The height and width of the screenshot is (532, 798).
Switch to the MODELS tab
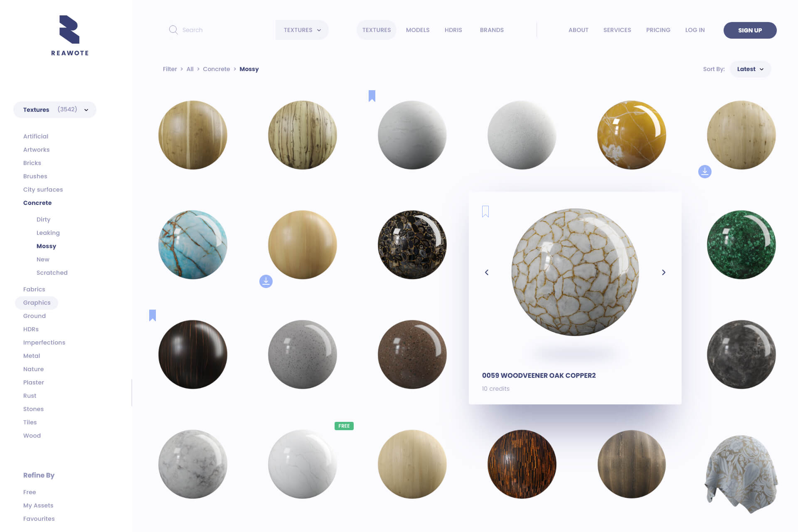pyautogui.click(x=417, y=30)
